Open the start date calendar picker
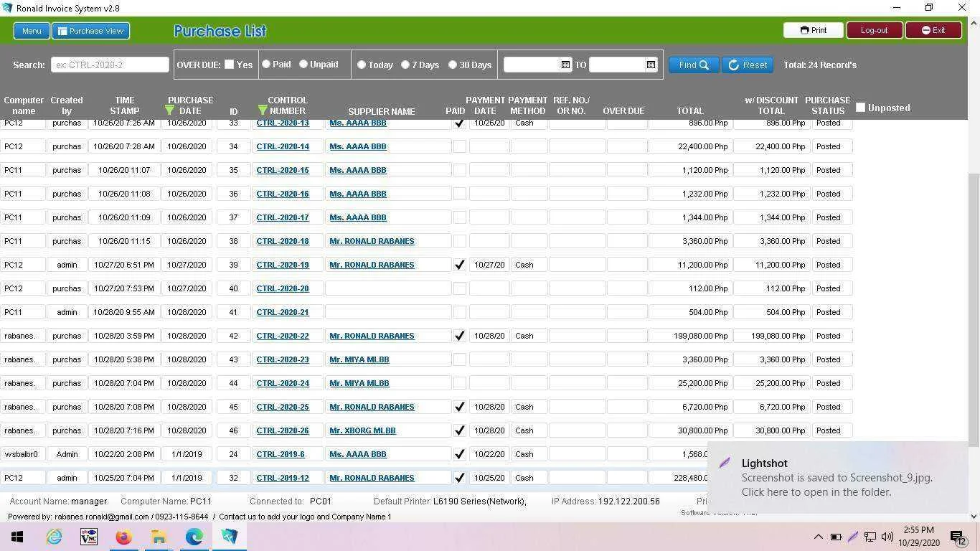The image size is (980, 551). (x=565, y=65)
